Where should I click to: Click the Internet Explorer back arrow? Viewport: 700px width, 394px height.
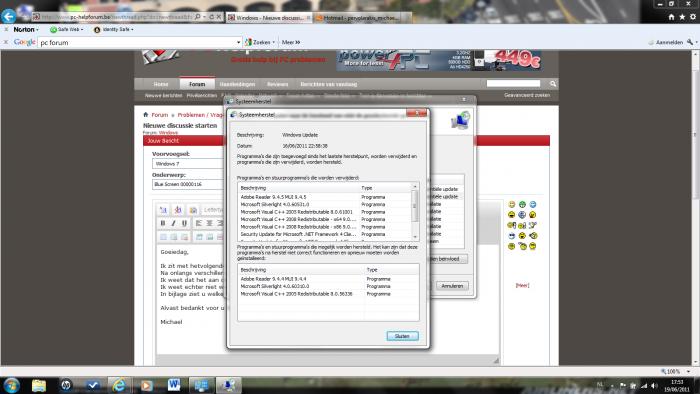[x=8, y=17]
